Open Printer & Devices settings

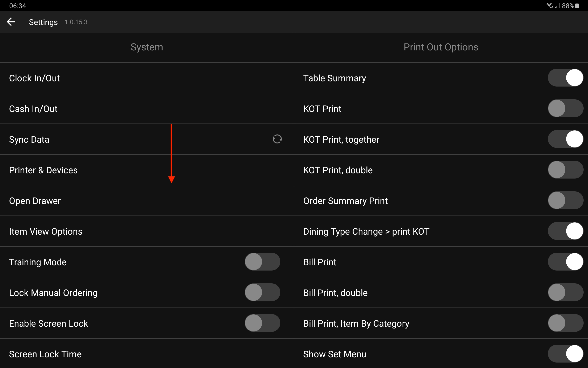(x=43, y=170)
